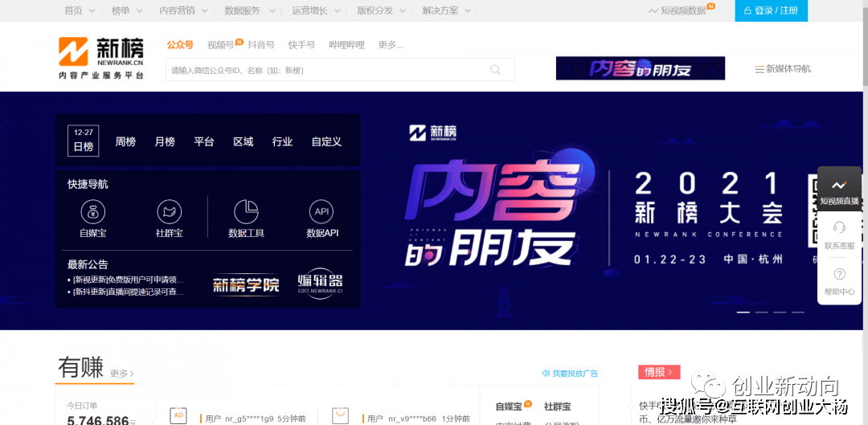Click the 联系客服 headset icon
This screenshot has height=425, width=868.
[x=839, y=227]
